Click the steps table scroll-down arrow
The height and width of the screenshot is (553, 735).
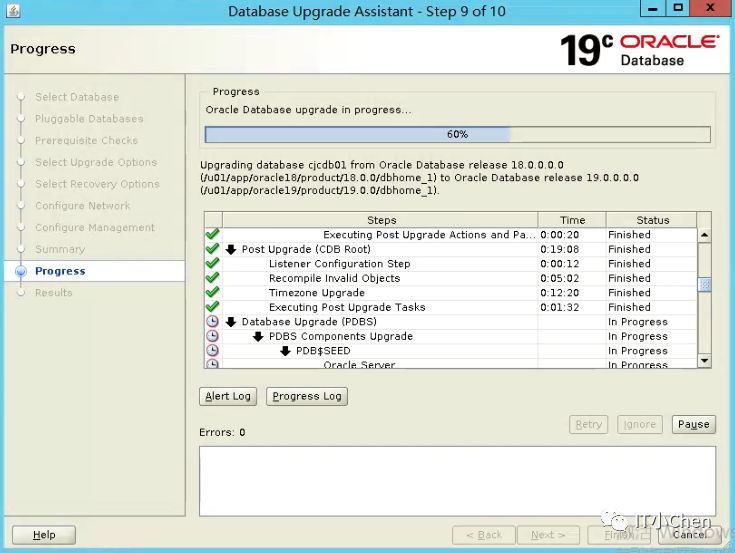pyautogui.click(x=704, y=360)
